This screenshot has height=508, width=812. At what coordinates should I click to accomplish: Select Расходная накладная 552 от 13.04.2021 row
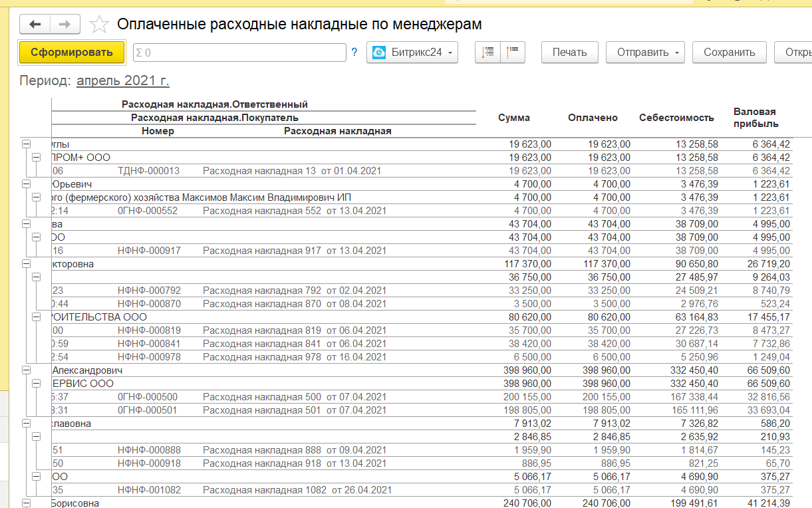pos(294,211)
